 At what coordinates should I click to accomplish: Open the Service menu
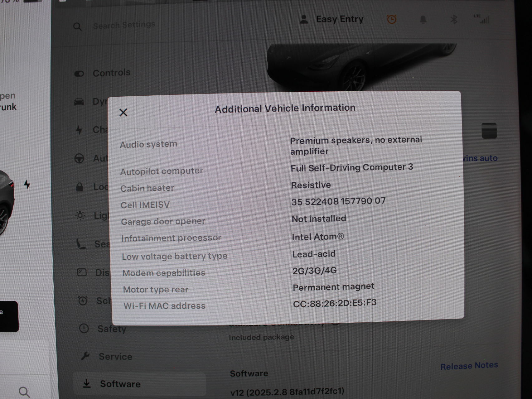[x=115, y=357]
